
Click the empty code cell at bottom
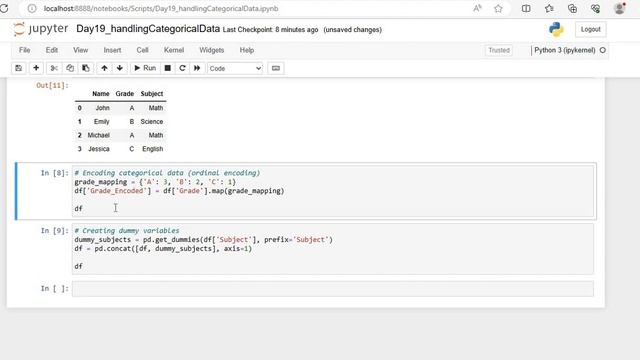[x=333, y=289]
